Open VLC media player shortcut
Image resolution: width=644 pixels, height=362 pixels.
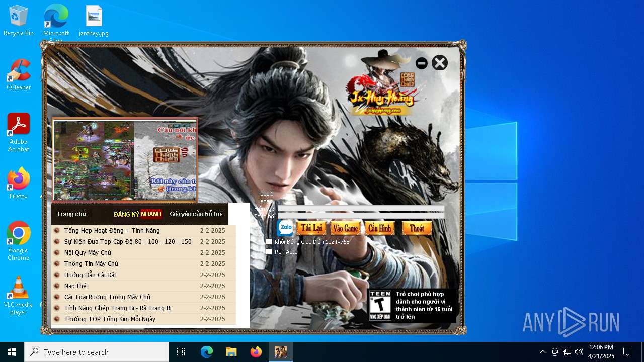click(19, 296)
